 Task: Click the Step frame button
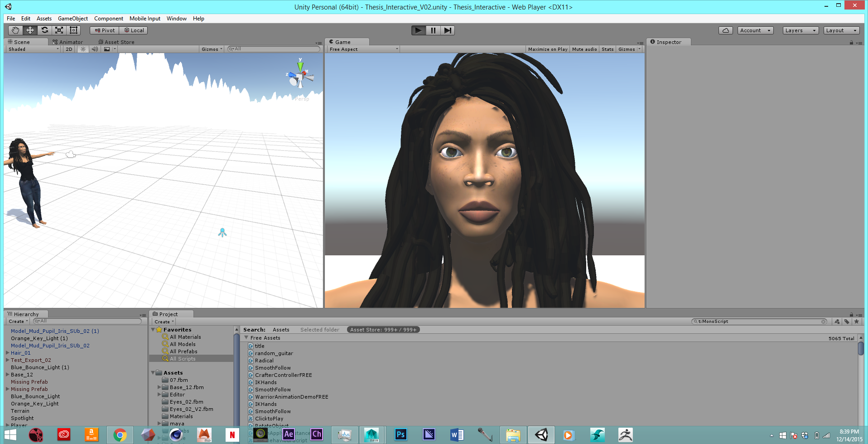[x=448, y=30]
